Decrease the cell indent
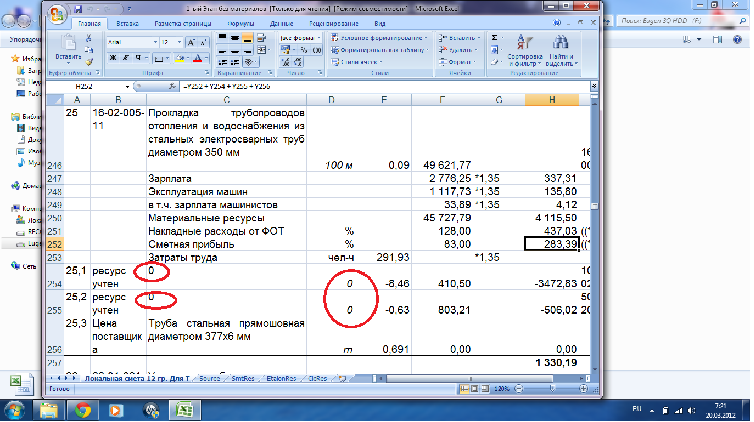Image resolution: width=754 pixels, height=422 pixels. 222,62
